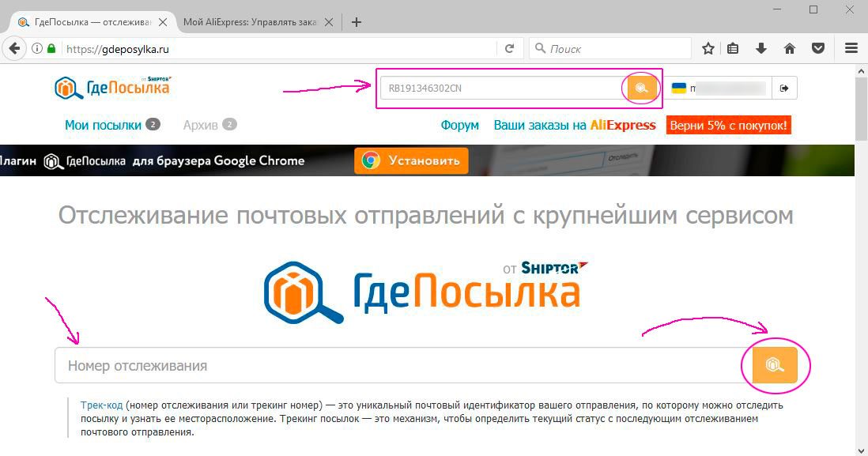This screenshot has height=456, width=868.
Task: Click Верни 5% с покупок banner button
Action: tap(729, 126)
